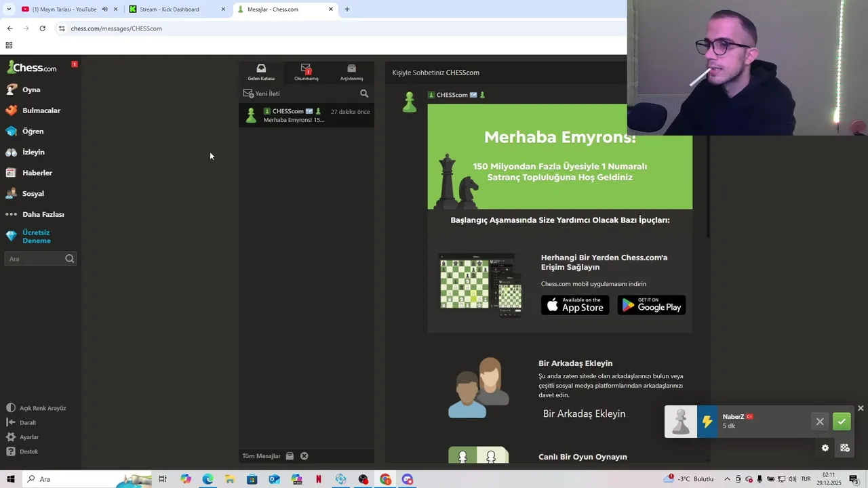Close the challenge popup panel
868x488 pixels.
coord(861,408)
